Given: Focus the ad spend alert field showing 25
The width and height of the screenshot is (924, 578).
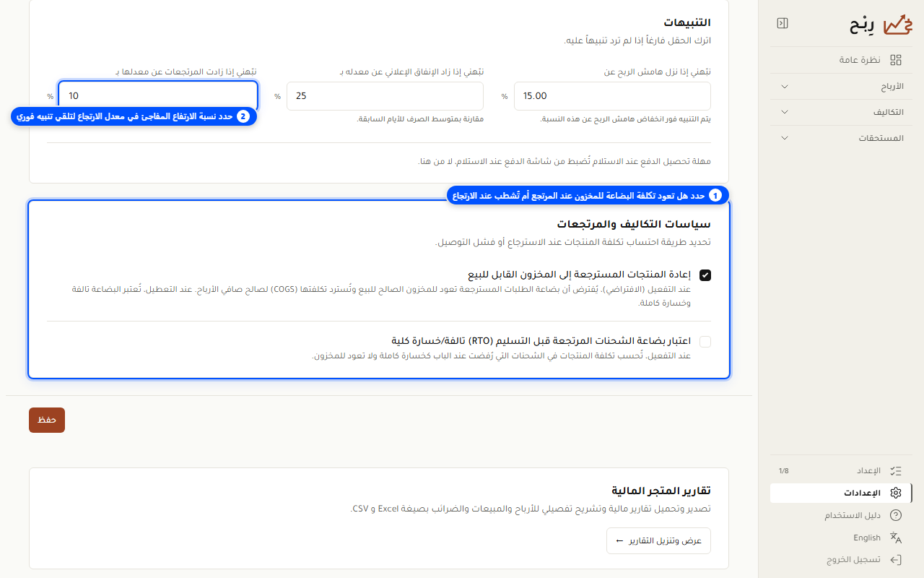Looking at the screenshot, I should [385, 96].
